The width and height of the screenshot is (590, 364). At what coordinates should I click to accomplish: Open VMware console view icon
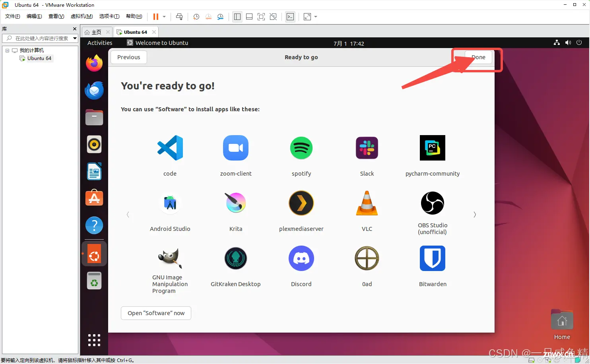pos(290,17)
